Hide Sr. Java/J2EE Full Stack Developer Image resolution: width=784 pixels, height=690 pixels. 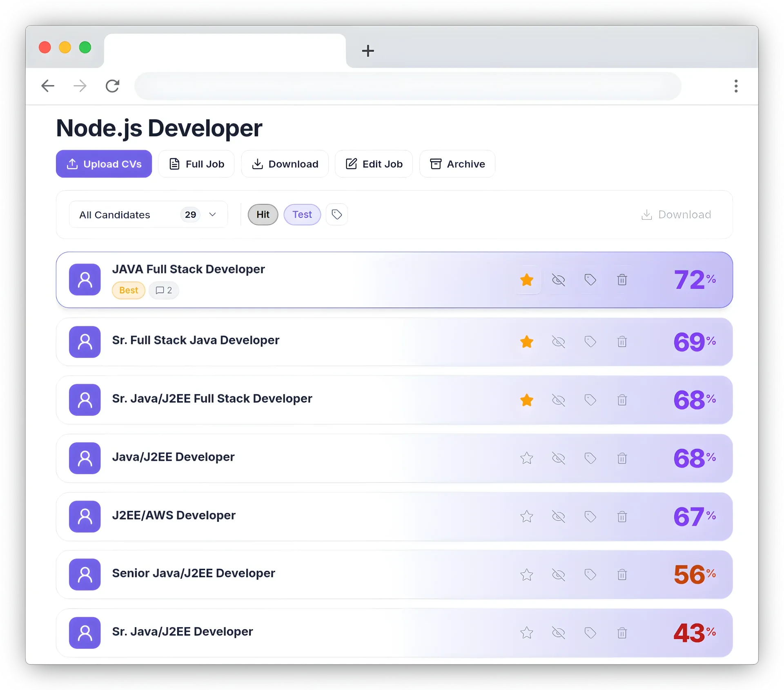[x=559, y=400]
